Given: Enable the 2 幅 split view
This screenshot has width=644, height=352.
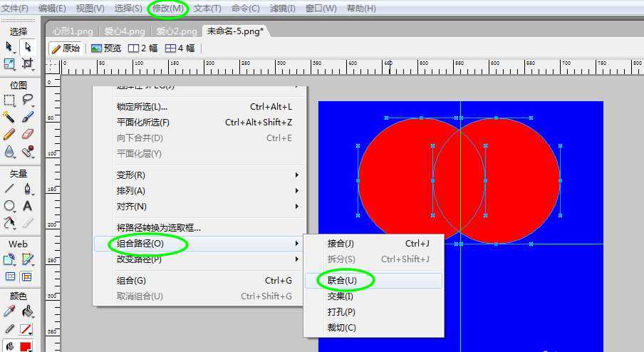Looking at the screenshot, I should tap(142, 48).
